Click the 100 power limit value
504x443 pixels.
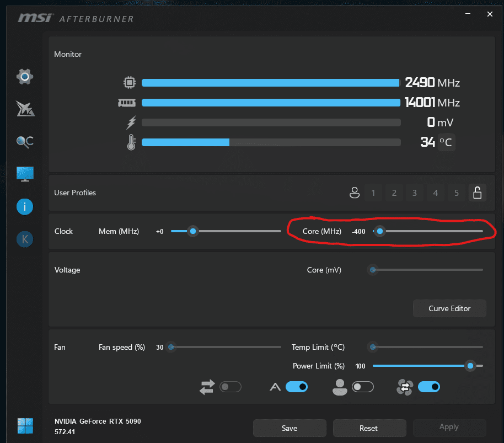pyautogui.click(x=360, y=366)
